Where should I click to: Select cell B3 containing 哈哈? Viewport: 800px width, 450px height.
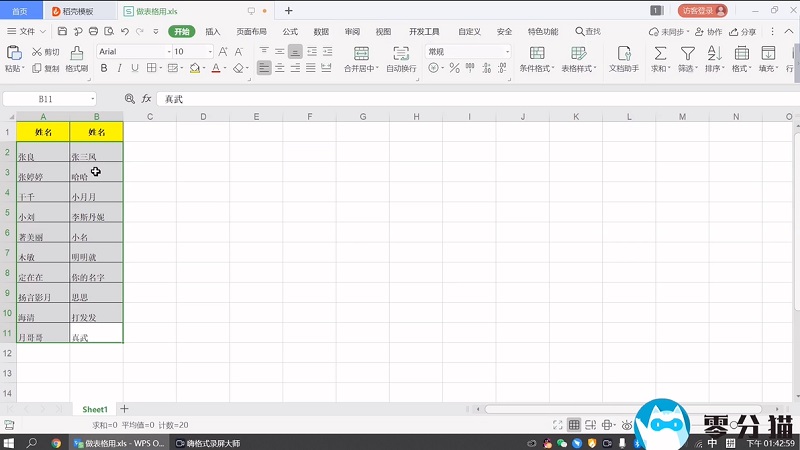click(96, 173)
